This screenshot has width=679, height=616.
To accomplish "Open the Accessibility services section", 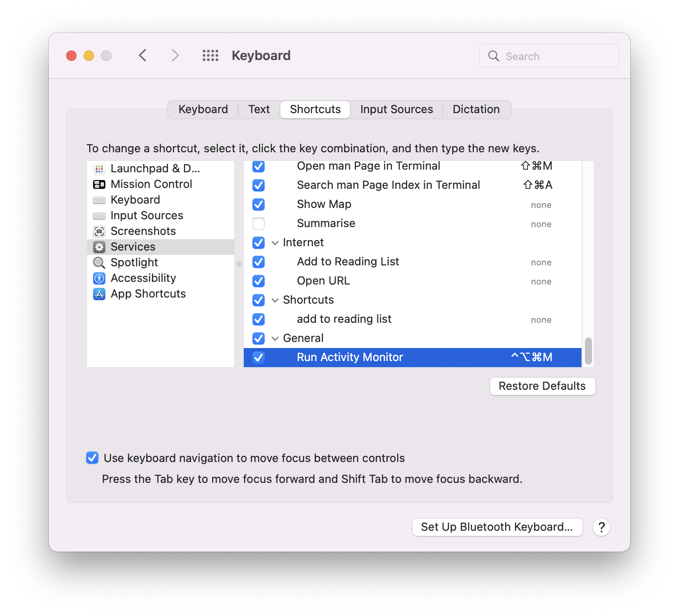I will [143, 278].
